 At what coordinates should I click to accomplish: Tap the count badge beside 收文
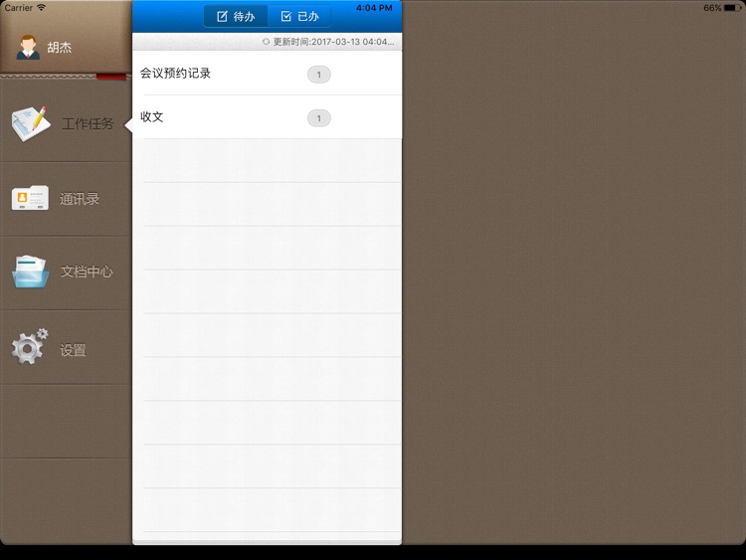[318, 118]
